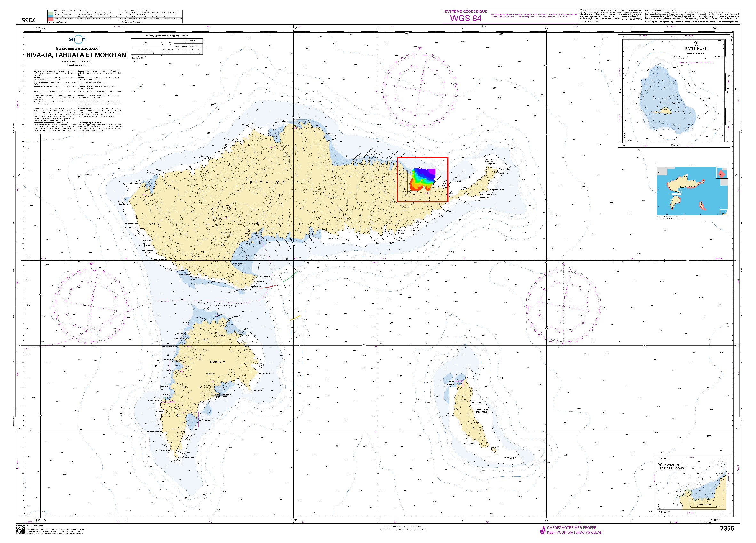Click the WGS 84 geodetic system label
Image resolution: width=756 pixels, height=543 pixels.
pos(466,18)
